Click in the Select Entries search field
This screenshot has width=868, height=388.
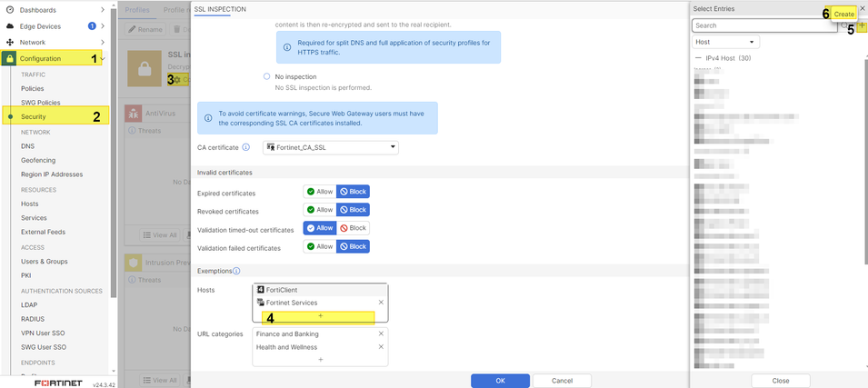[763, 25]
